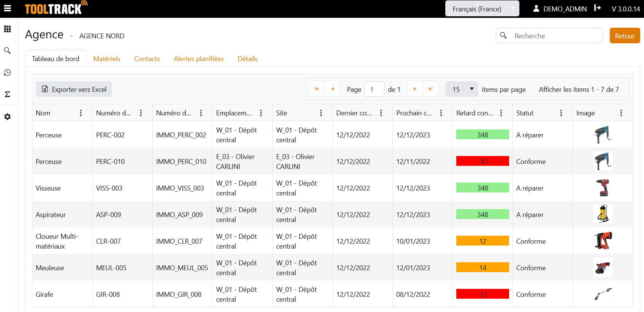Click the Meuleuse name cell
This screenshot has height=312, width=644.
click(62, 268)
